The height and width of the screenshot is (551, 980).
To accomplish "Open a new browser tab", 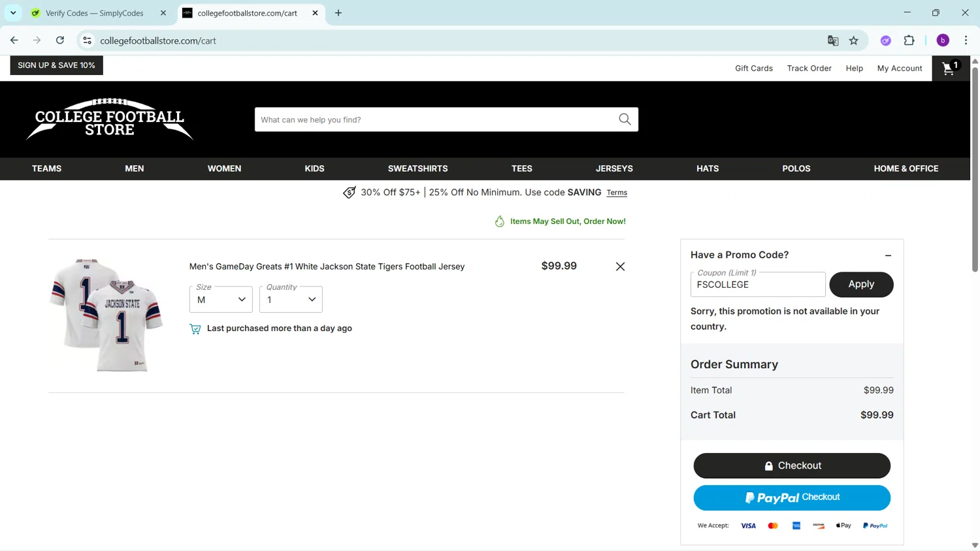I will [338, 13].
